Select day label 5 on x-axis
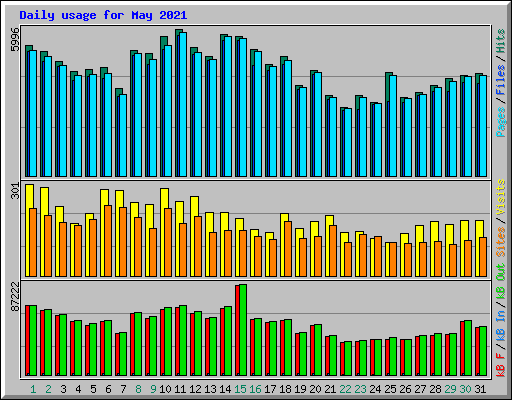Screen dimensions: 512x400 93,389
